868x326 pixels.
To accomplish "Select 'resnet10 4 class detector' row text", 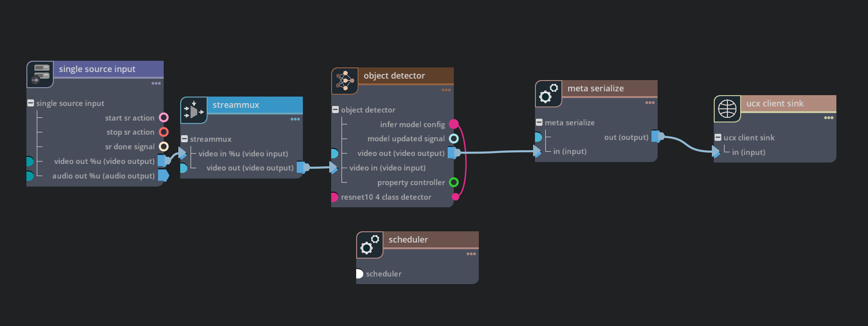I will coord(386,197).
